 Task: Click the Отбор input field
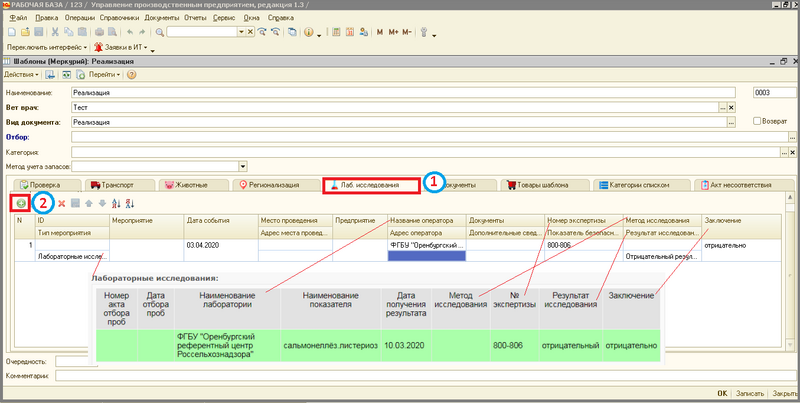pyautogui.click(x=430, y=137)
